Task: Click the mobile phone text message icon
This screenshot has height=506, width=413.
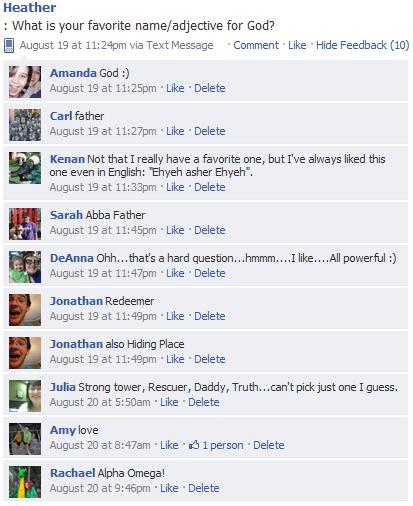Action: [x=9, y=45]
